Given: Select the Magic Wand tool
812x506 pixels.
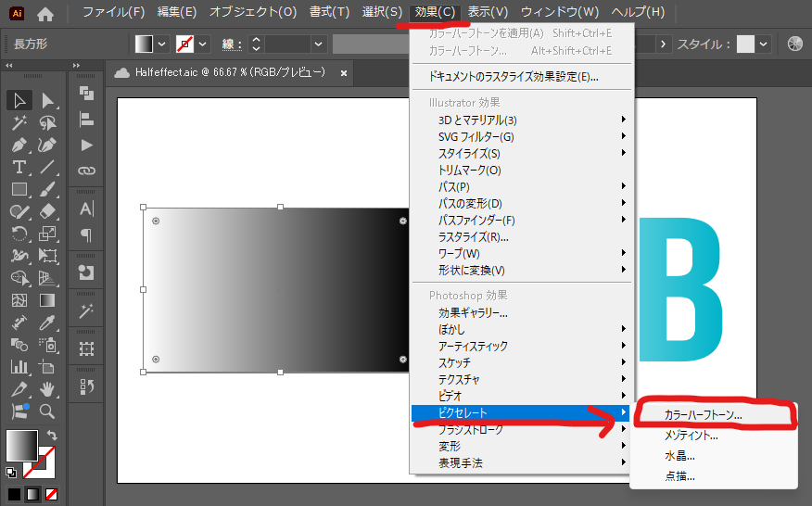Looking at the screenshot, I should tap(19, 122).
